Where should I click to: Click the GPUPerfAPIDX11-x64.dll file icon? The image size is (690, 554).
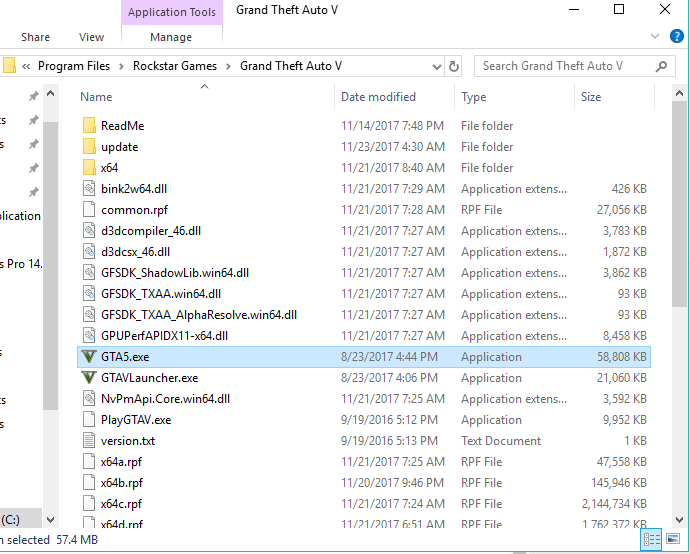click(x=89, y=336)
